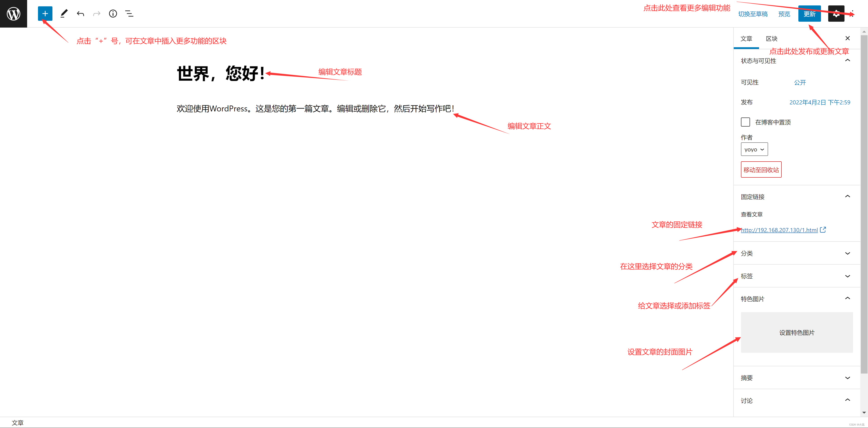Image resolution: width=868 pixels, height=428 pixels.
Task: Expand the 标签 tags panel
Action: (x=797, y=276)
